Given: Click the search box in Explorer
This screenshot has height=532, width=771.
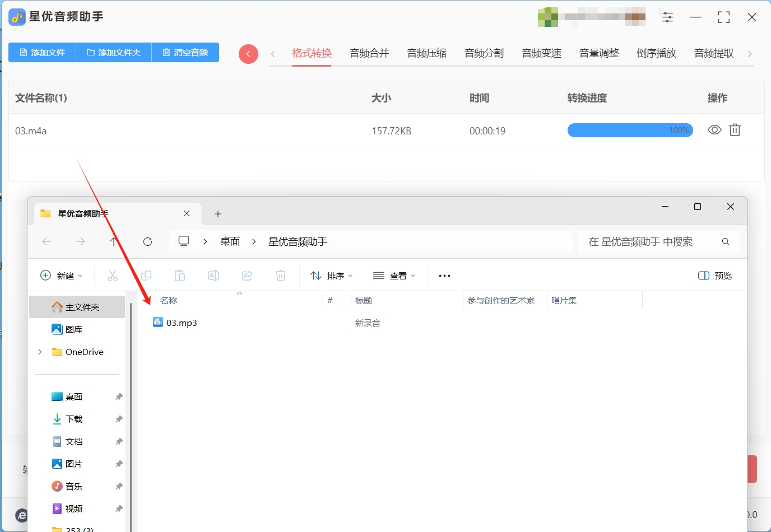Looking at the screenshot, I should click(659, 241).
